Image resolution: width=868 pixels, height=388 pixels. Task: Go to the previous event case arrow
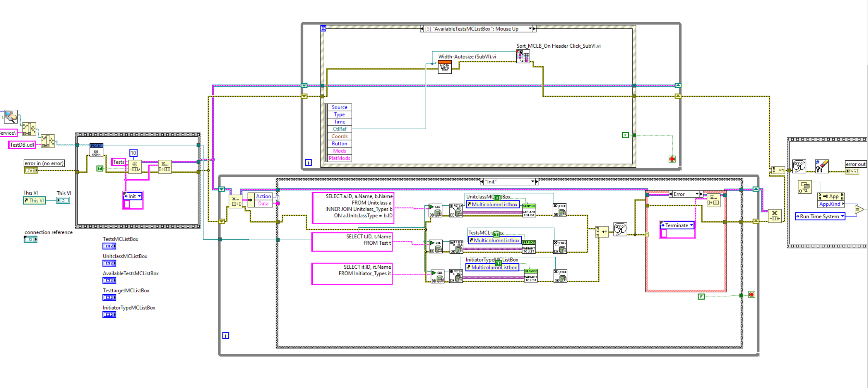422,29
